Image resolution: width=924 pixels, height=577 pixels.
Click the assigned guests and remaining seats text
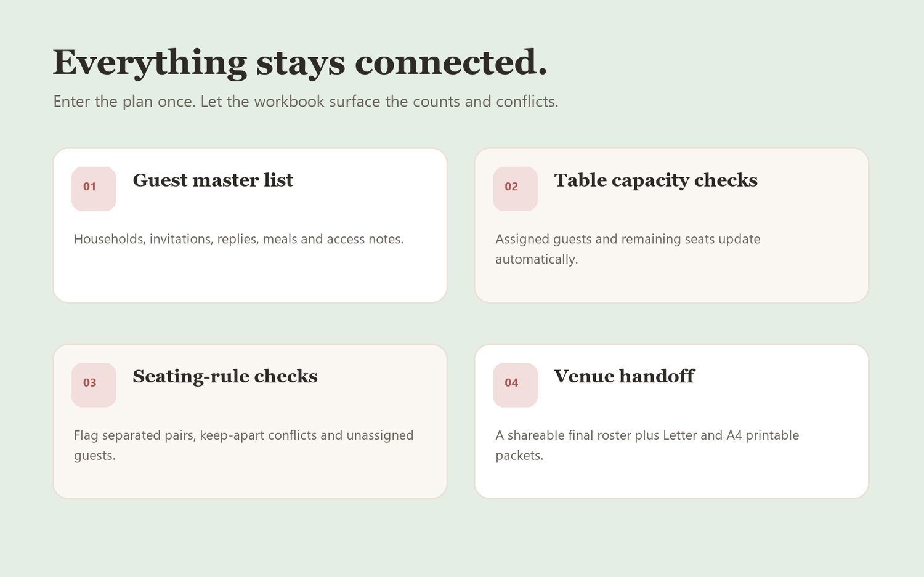(x=628, y=249)
